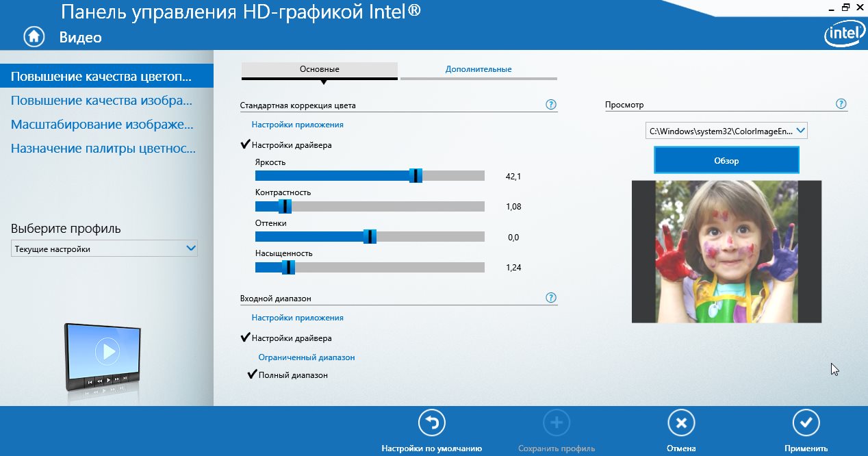Open the Видео section menu title
The width and height of the screenshot is (868, 456).
point(80,38)
